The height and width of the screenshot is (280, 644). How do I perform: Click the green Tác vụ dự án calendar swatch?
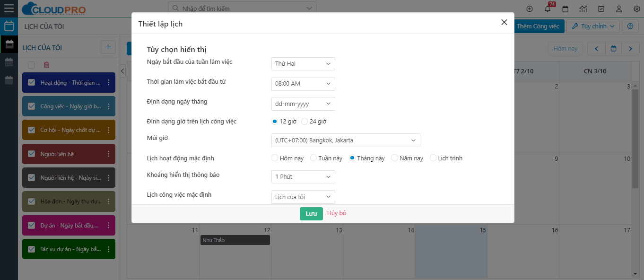click(x=69, y=249)
